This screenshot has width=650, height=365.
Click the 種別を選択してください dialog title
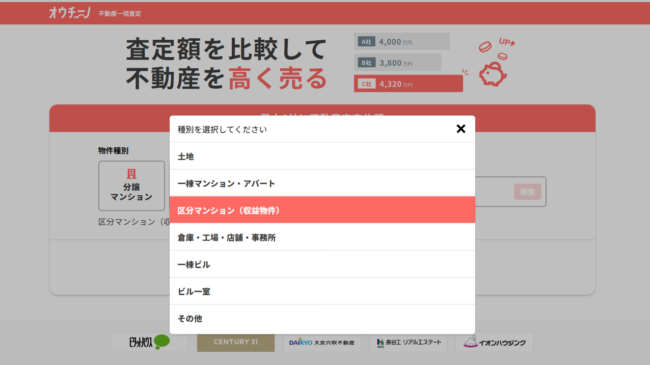pos(222,129)
